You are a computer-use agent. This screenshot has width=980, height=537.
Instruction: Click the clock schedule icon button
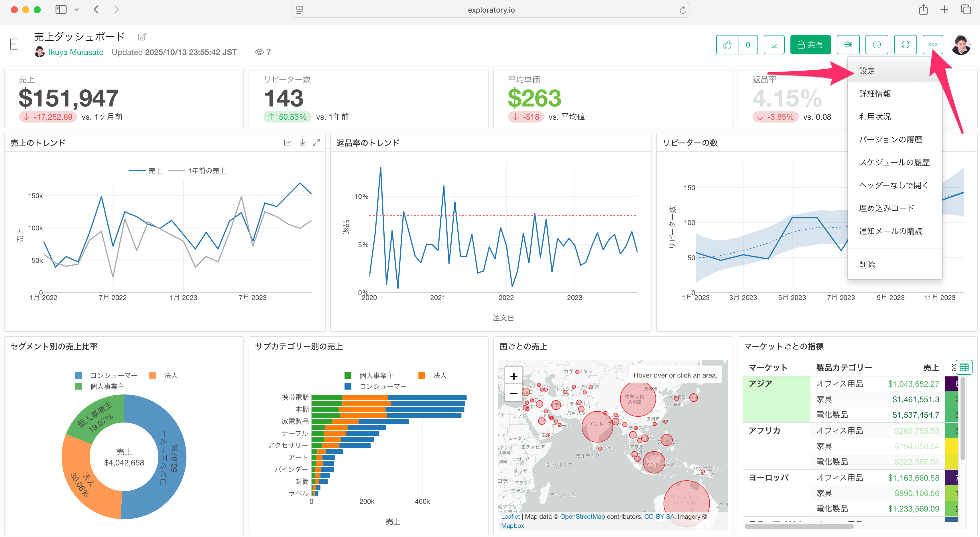tap(877, 45)
